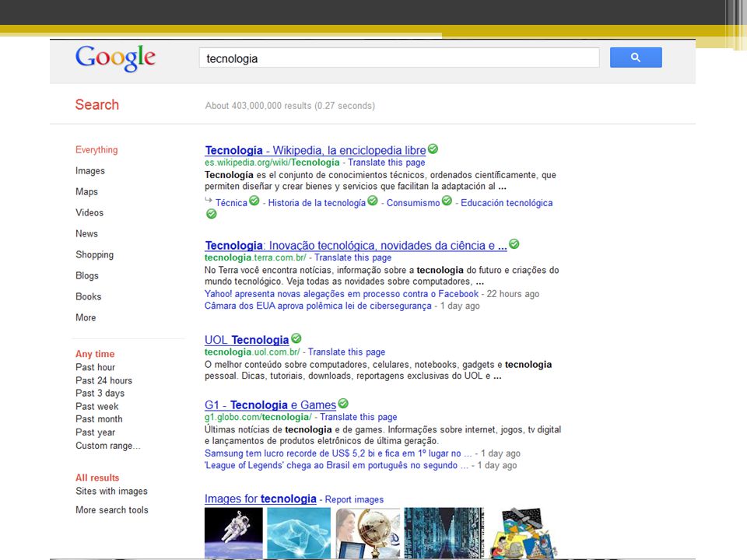
Task: Click Translate this page for Wikipedia result
Action: point(387,163)
